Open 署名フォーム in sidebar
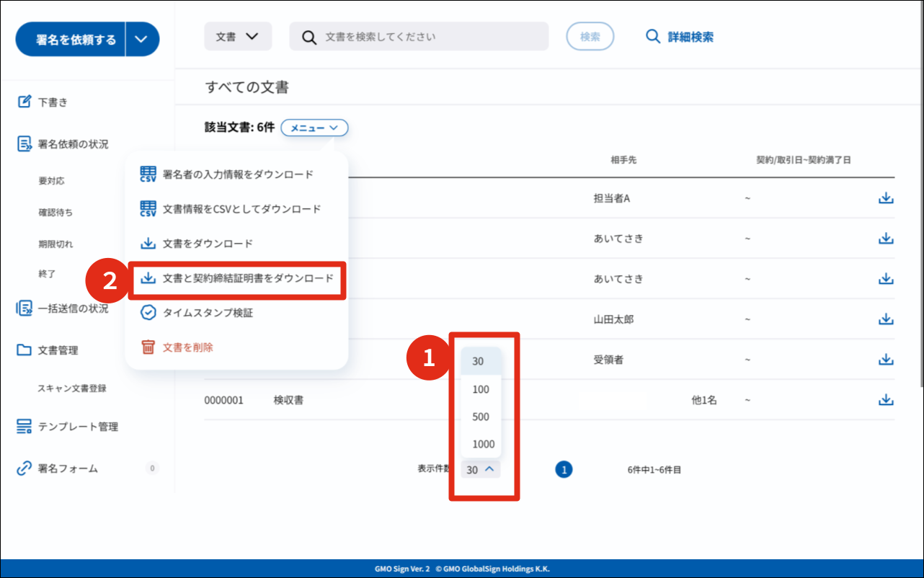 click(x=67, y=468)
